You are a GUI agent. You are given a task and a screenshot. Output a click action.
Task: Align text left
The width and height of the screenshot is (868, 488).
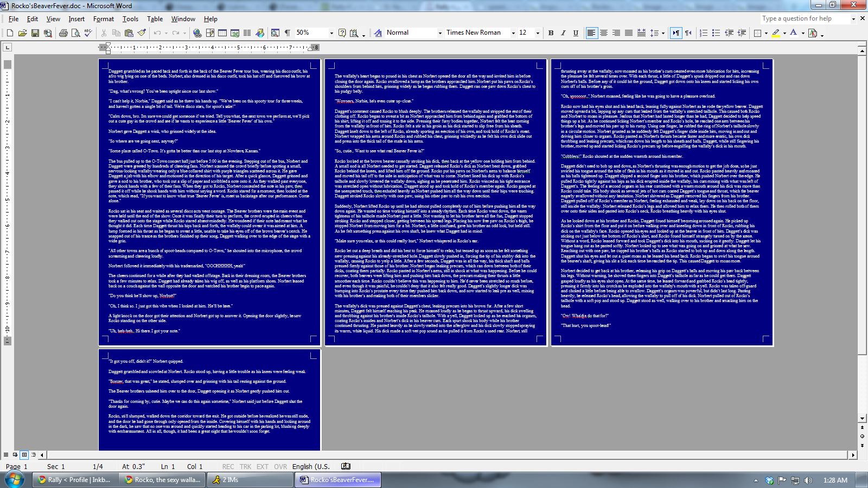click(x=591, y=33)
